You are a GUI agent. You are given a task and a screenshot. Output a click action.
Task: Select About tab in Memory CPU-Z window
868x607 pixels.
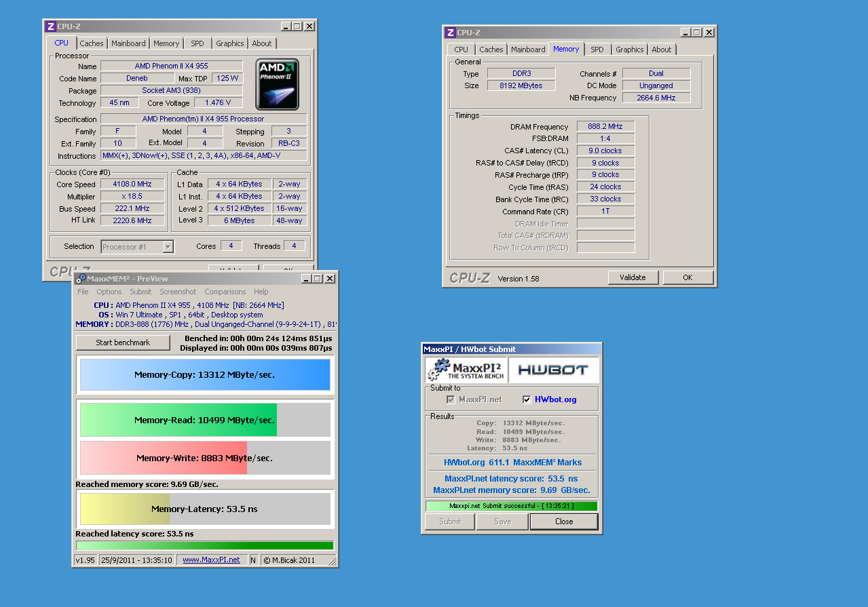pyautogui.click(x=662, y=50)
